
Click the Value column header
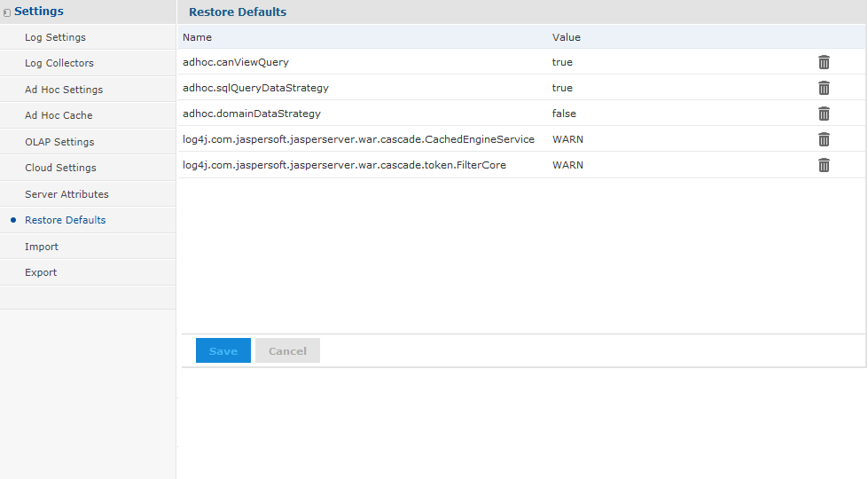tap(567, 37)
